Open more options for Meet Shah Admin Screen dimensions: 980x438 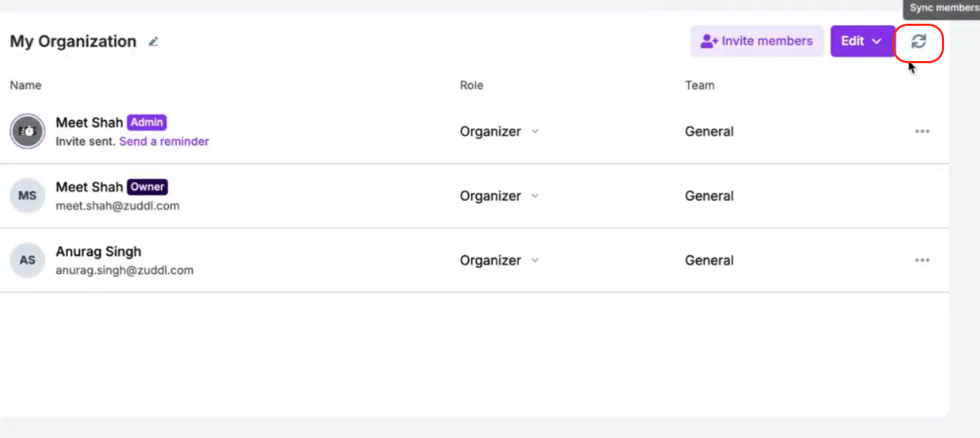922,131
